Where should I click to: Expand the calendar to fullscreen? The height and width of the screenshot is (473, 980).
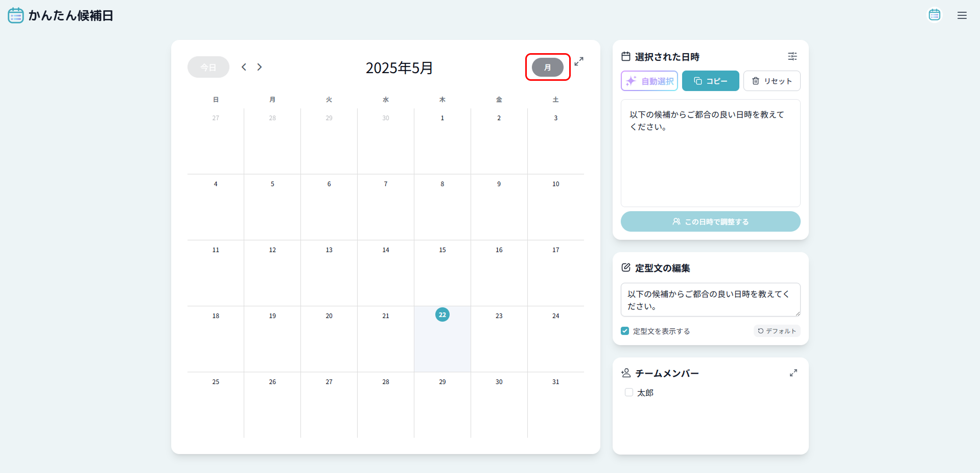(579, 61)
